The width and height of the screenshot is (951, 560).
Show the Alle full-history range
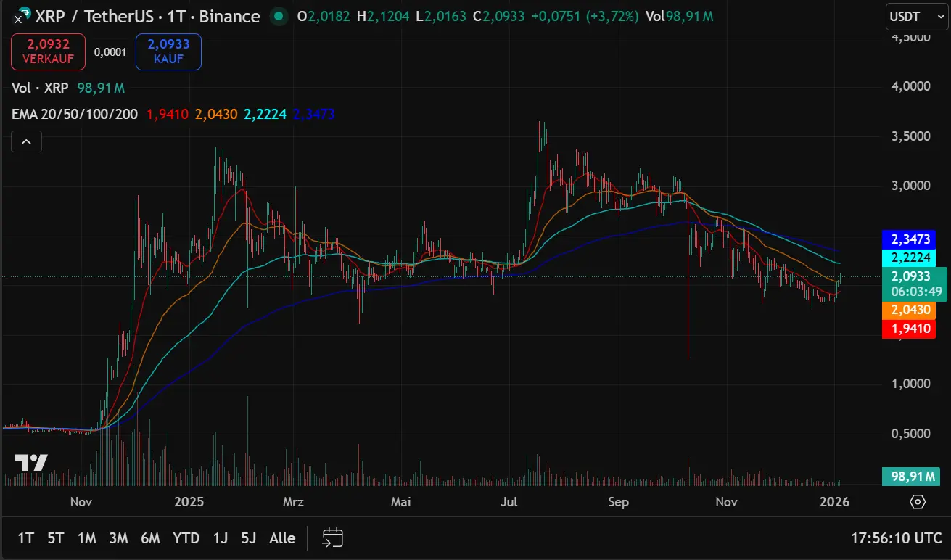pyautogui.click(x=282, y=538)
